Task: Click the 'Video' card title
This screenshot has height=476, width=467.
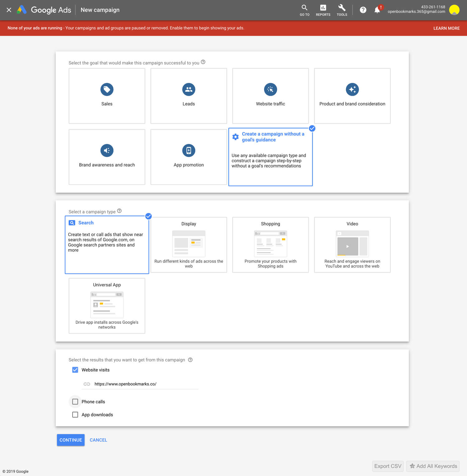Action: (x=352, y=224)
